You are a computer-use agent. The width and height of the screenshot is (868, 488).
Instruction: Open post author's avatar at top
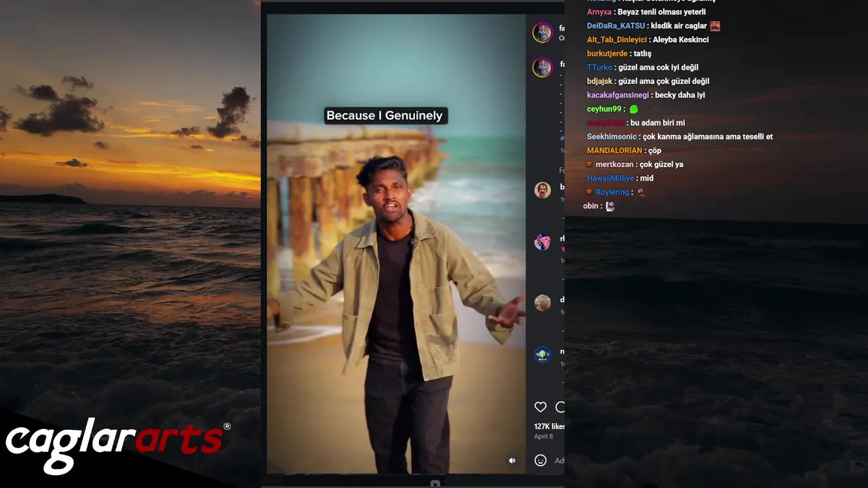point(542,32)
